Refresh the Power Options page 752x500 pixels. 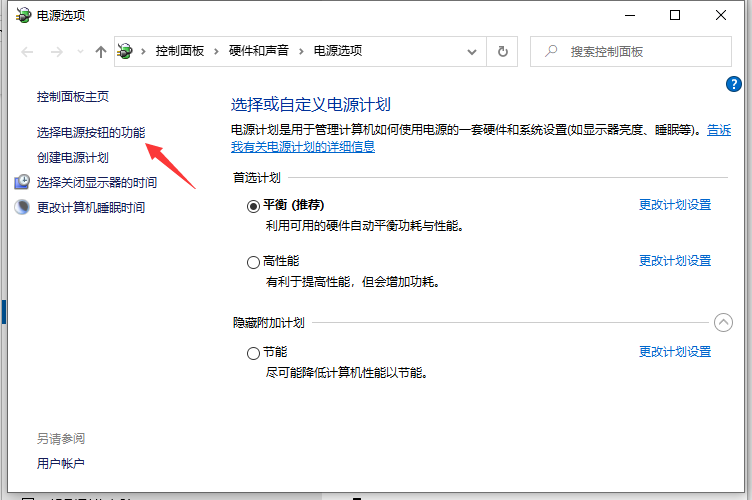coord(502,51)
